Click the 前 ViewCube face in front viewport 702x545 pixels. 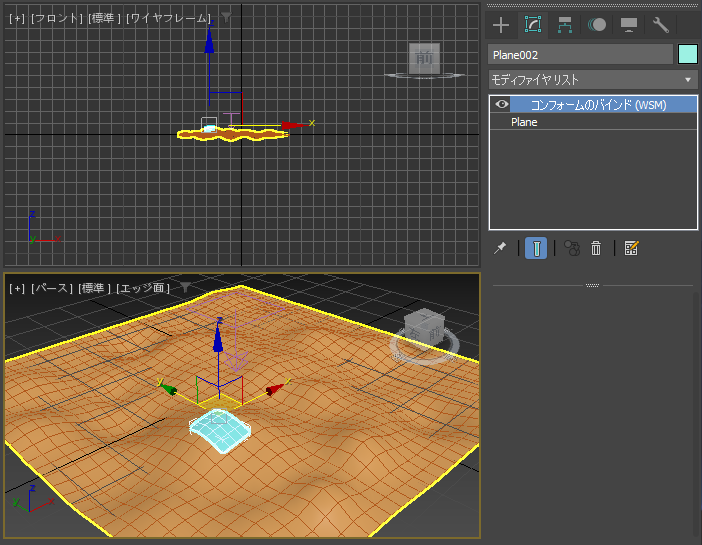click(424, 58)
